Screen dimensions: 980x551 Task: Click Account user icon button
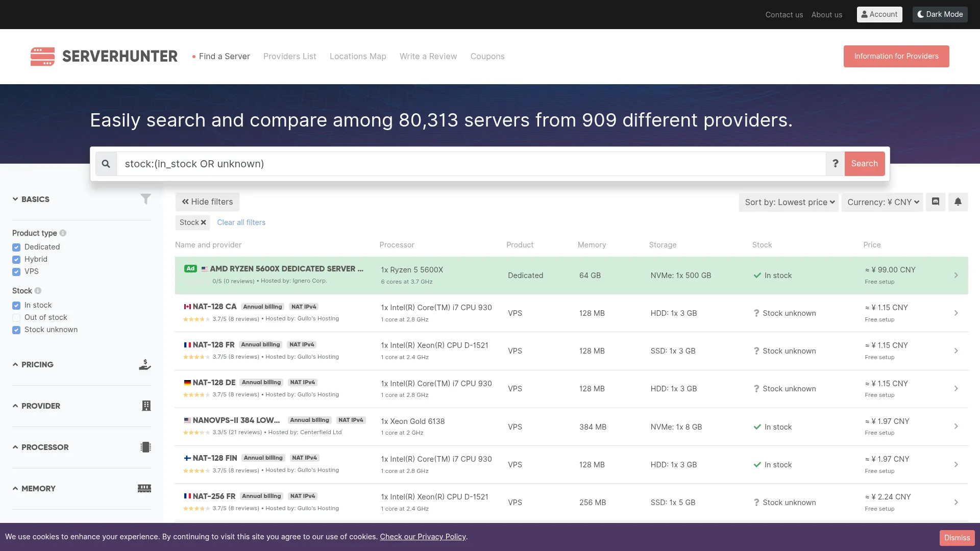click(879, 14)
